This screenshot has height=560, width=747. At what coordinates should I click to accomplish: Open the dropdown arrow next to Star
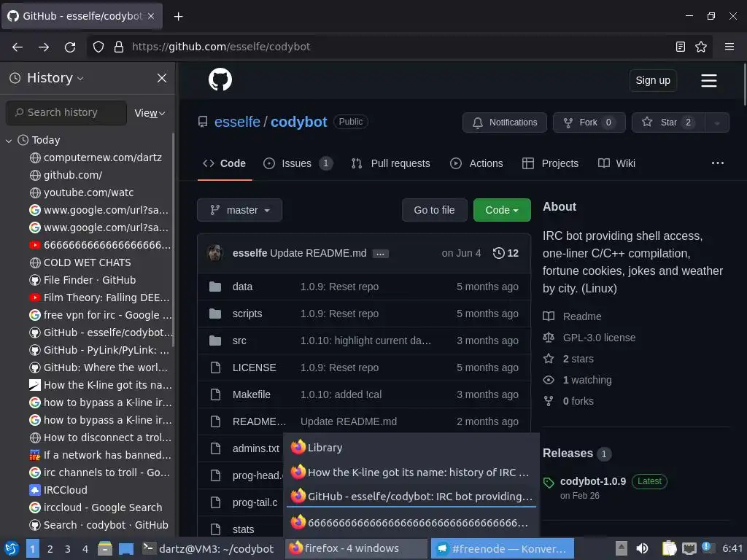coord(717,122)
